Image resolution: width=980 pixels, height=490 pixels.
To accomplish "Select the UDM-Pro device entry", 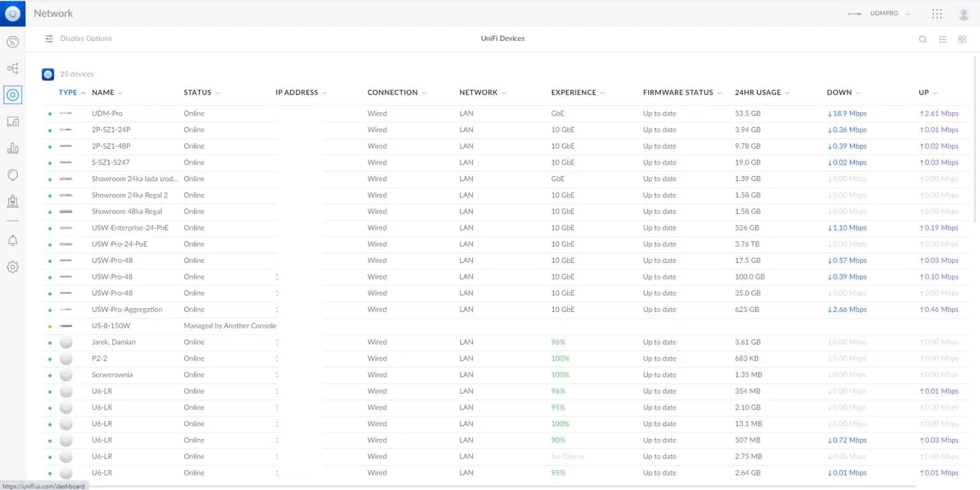I will [107, 114].
